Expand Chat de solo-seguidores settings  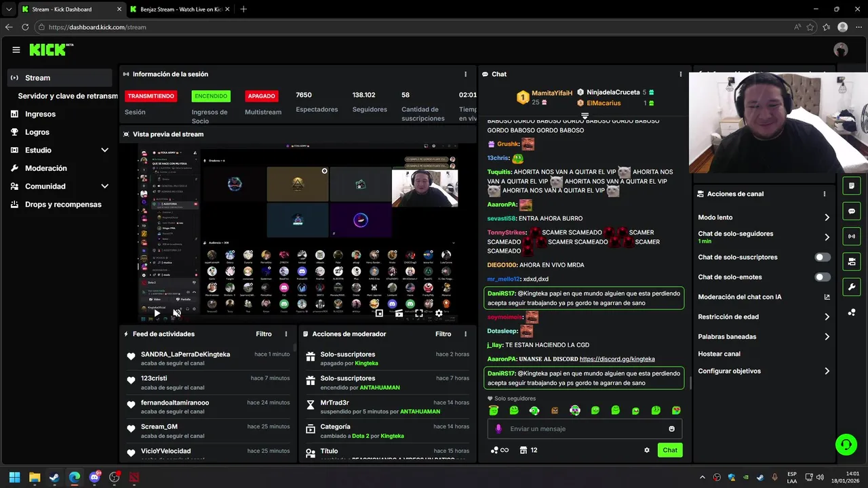pos(827,237)
